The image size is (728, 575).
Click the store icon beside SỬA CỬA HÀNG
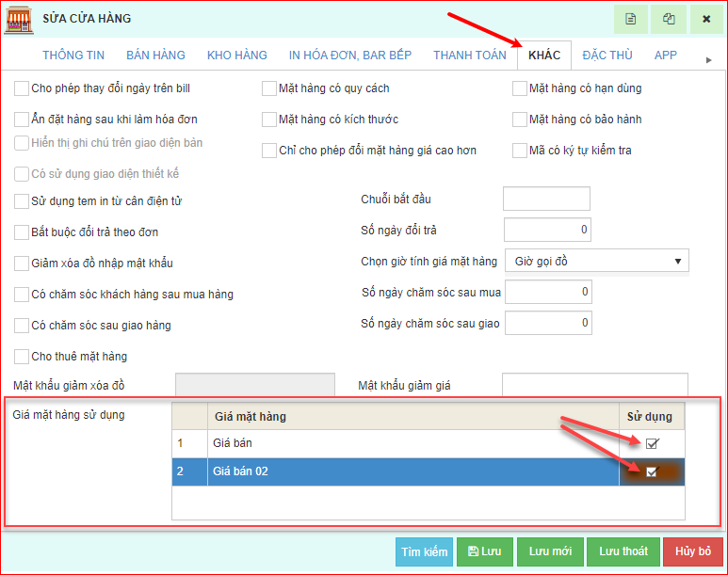19,19
